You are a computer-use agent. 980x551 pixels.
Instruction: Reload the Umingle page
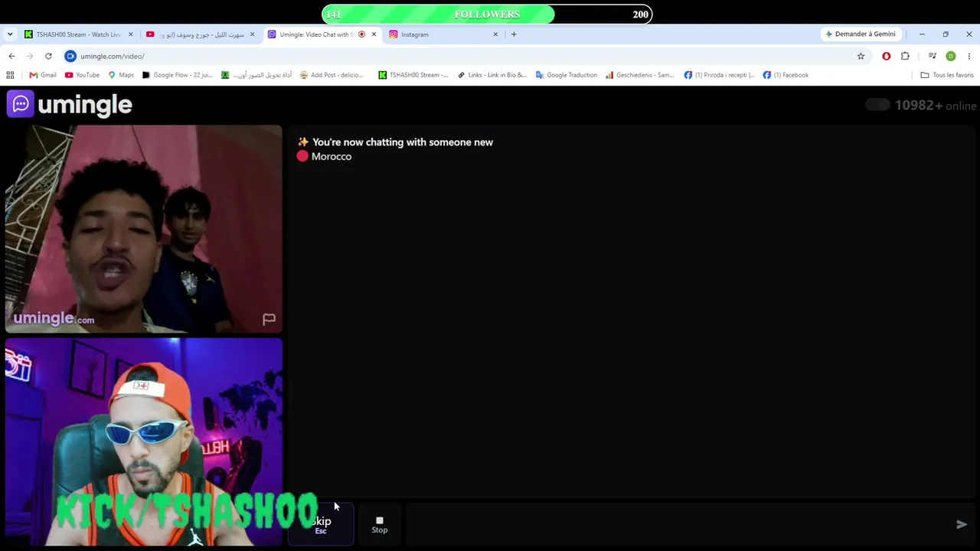pyautogui.click(x=48, y=56)
